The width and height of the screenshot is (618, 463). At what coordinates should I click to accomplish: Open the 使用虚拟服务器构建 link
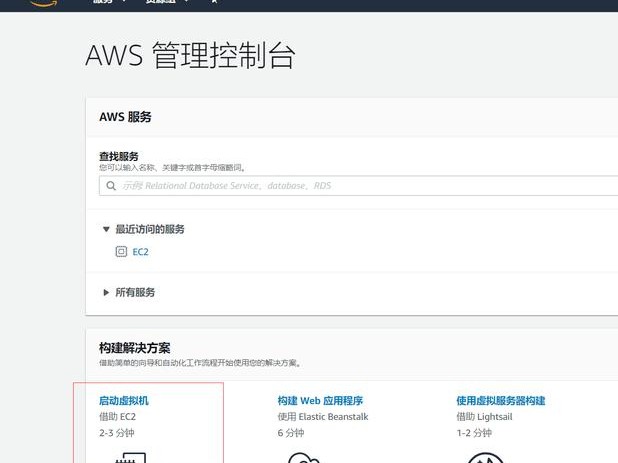point(501,401)
